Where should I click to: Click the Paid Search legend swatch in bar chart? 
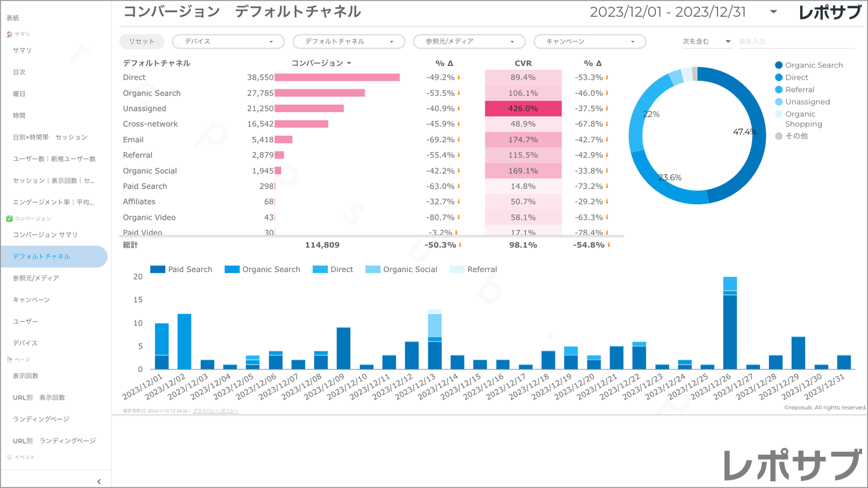tap(157, 270)
